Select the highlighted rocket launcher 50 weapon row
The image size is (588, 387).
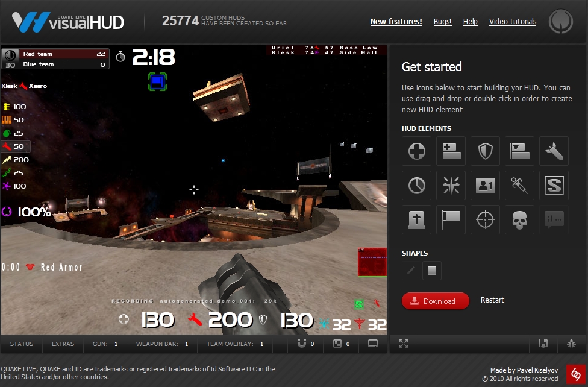(16, 146)
